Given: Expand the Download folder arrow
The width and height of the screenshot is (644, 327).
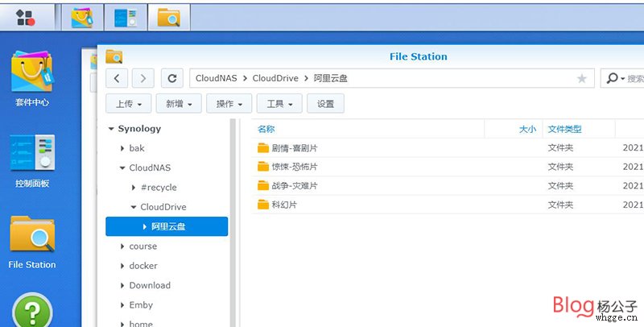Looking at the screenshot, I should pos(122,285).
